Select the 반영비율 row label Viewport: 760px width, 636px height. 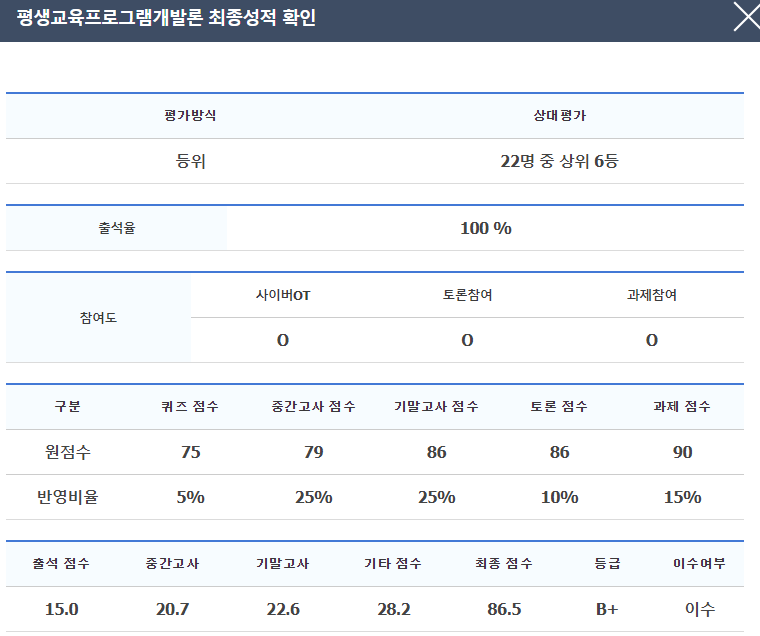pos(67,497)
